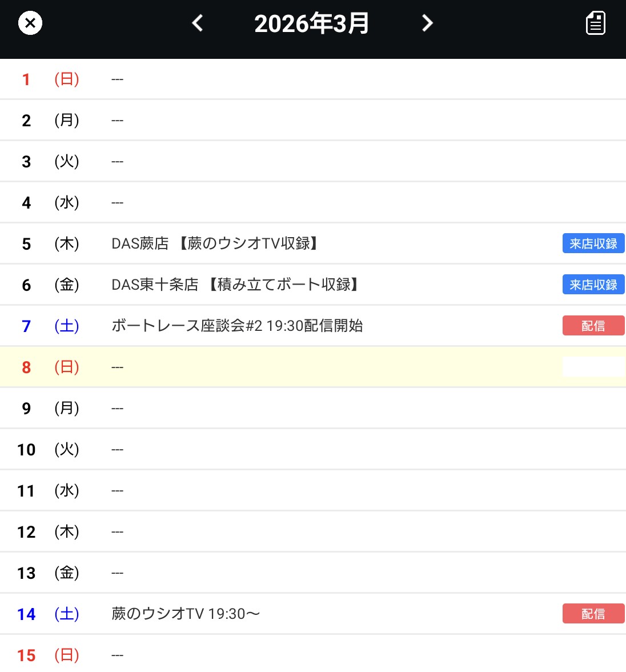Select the March 12 Thursday row
The image size is (626, 672).
[286, 531]
